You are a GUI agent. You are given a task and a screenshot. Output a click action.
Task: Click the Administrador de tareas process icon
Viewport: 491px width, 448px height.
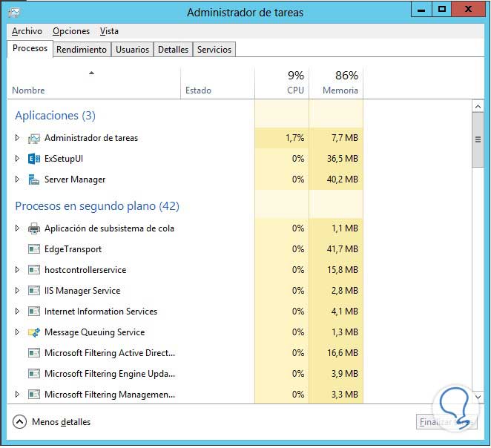point(34,139)
